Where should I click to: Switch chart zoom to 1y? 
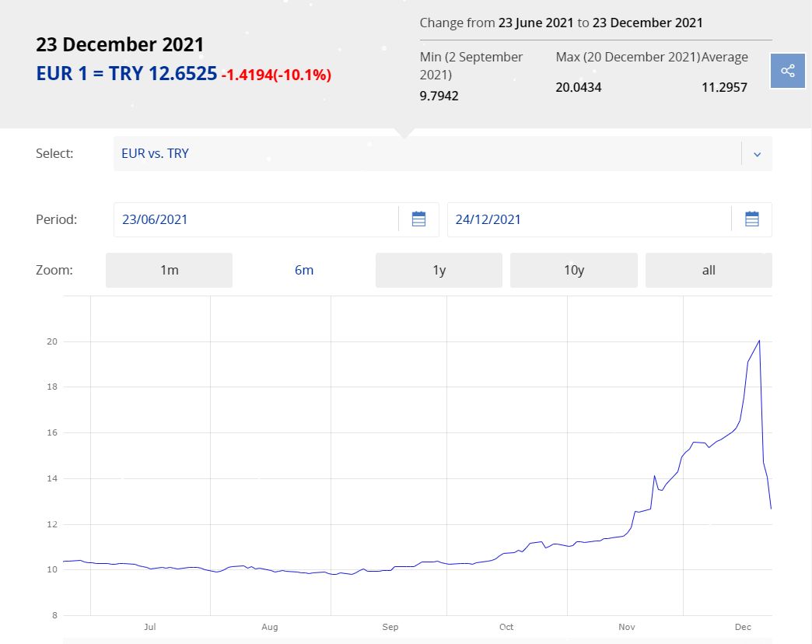point(439,270)
